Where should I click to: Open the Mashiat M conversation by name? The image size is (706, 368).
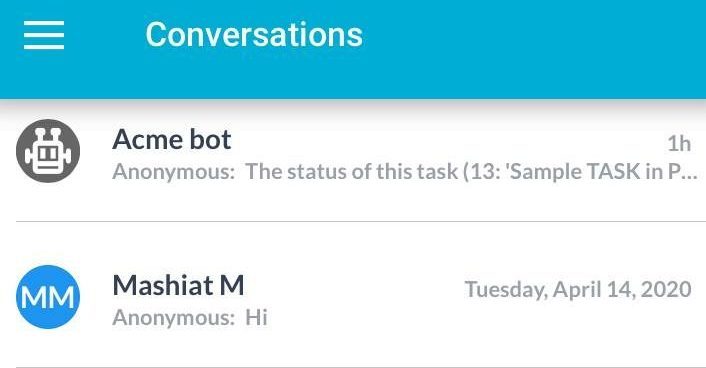(x=178, y=285)
